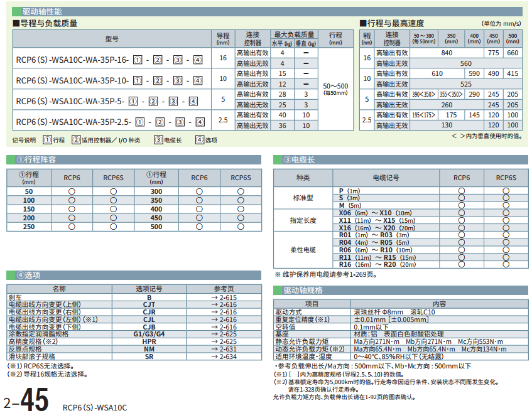
Task: Click the 525 speed value
Action: coord(466,84)
